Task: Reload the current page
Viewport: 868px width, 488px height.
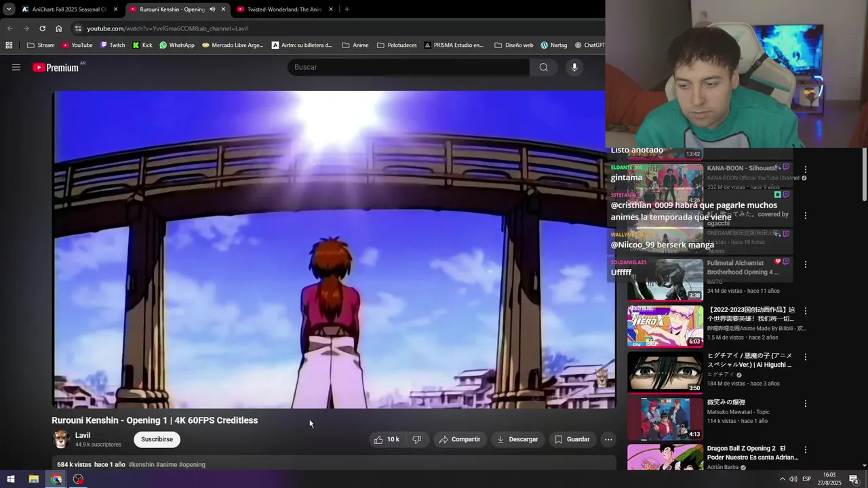Action: 42,28
